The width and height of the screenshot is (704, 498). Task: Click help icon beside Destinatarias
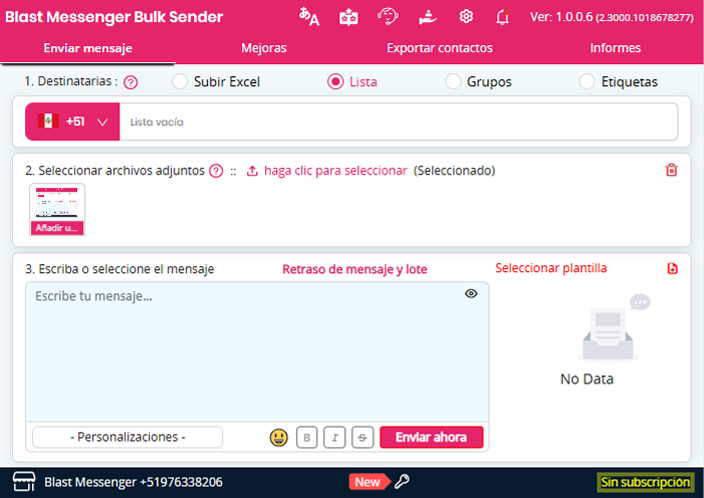pos(131,82)
